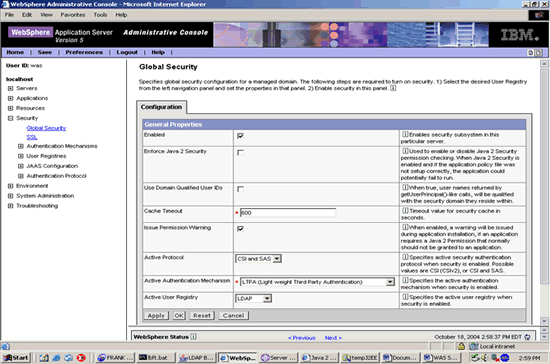Click into the Cache Timeout input field
This screenshot has width=550, height=364.
[x=288, y=213]
